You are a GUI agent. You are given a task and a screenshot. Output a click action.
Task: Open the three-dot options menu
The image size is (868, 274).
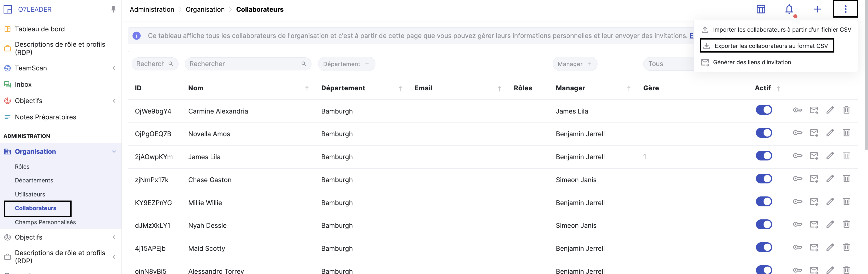click(845, 9)
